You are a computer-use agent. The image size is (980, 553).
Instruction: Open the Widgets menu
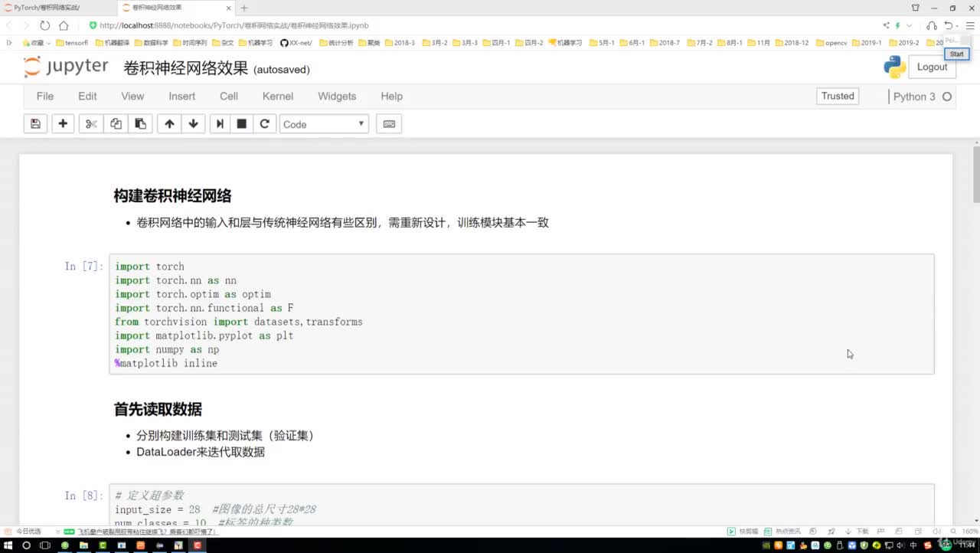point(337,97)
